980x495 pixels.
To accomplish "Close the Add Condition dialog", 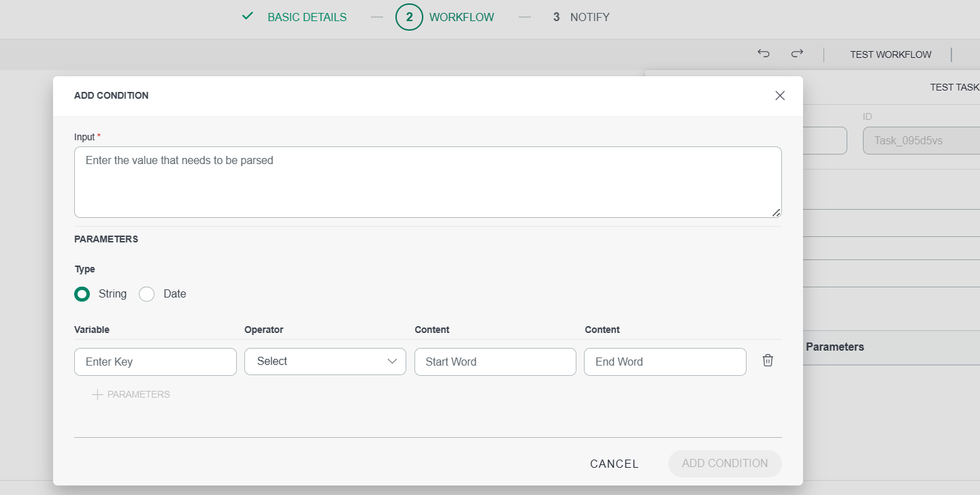I will click(780, 96).
